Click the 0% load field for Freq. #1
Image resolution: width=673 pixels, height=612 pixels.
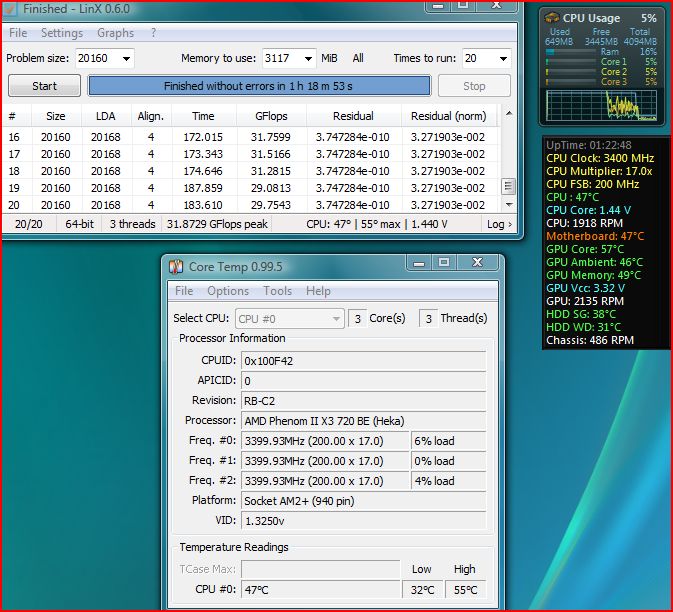(449, 461)
